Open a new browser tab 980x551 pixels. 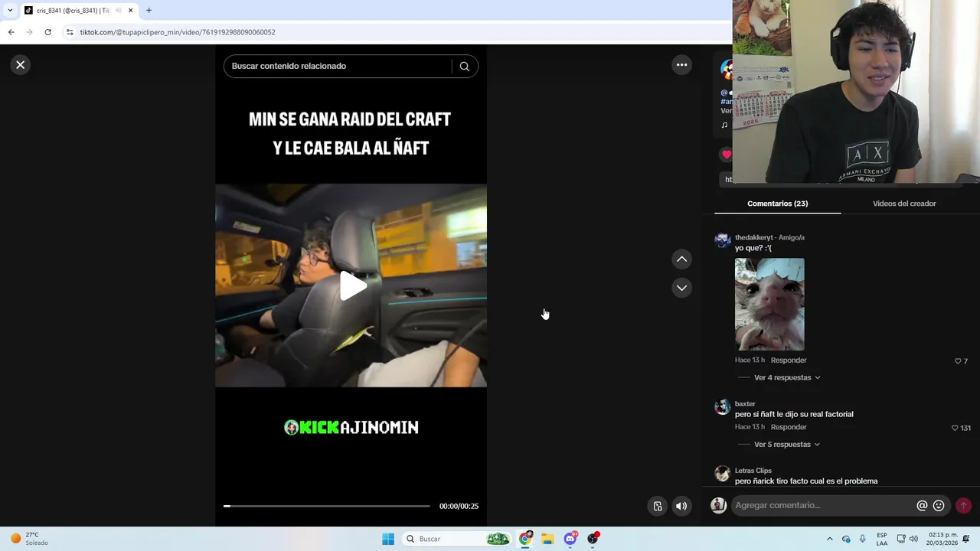pos(149,11)
